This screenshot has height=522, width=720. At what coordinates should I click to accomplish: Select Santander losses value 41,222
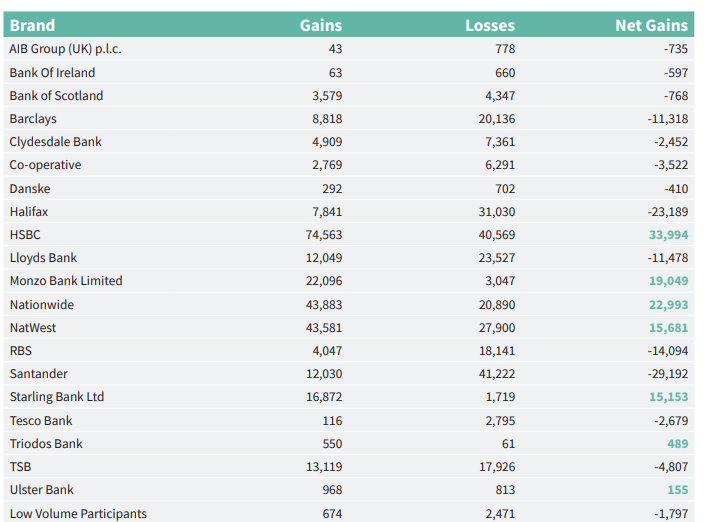click(x=497, y=374)
